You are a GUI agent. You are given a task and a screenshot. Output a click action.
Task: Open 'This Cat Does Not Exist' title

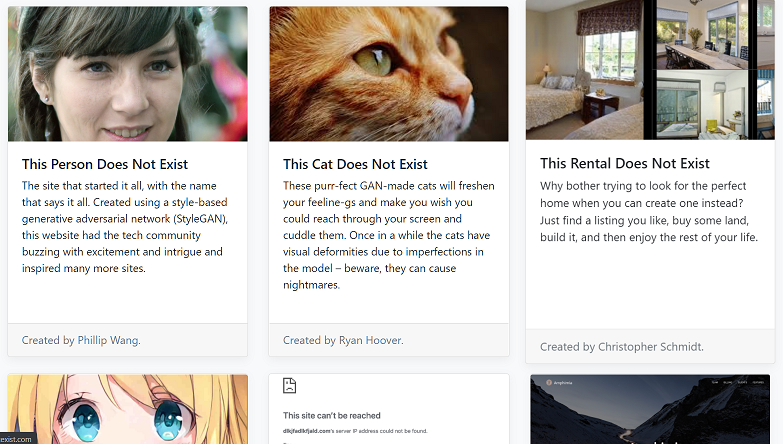pyautogui.click(x=355, y=164)
